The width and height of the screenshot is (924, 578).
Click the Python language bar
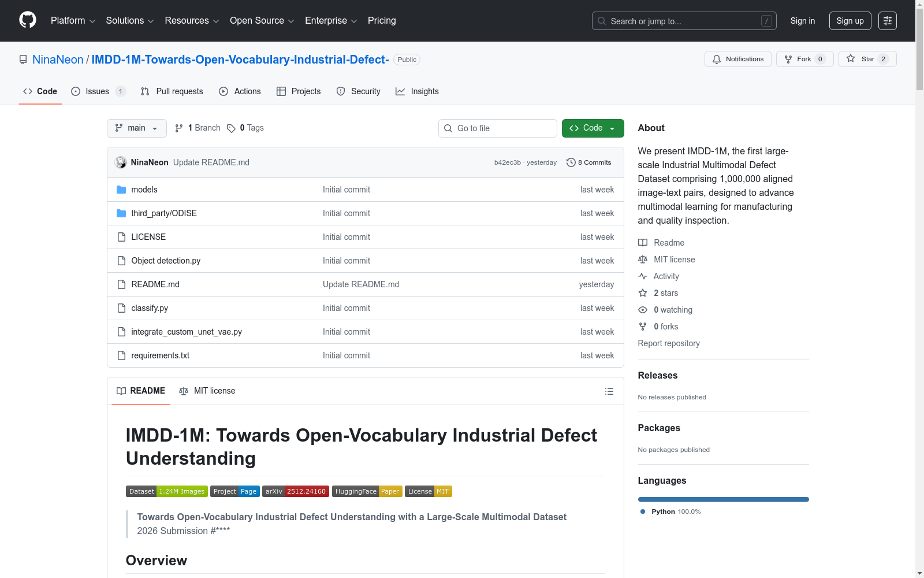724,499
